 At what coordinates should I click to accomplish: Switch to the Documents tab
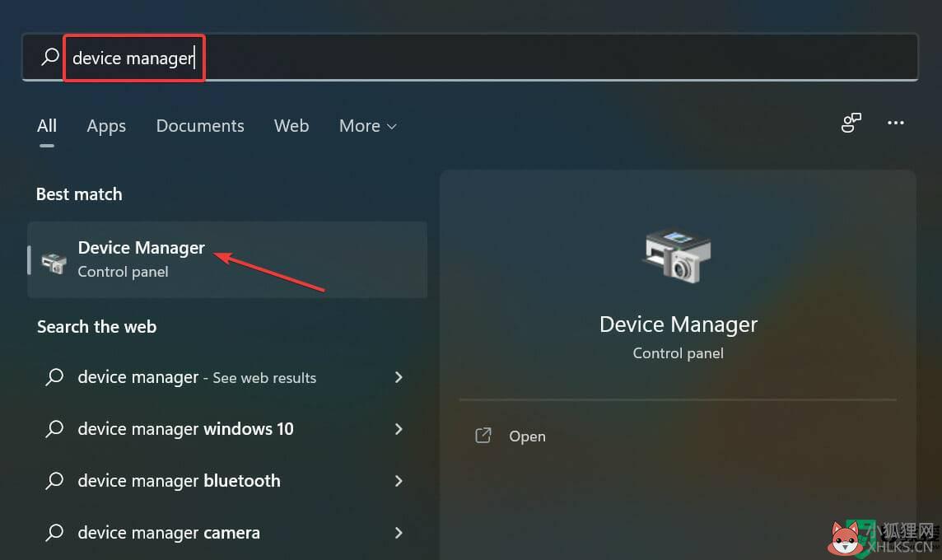tap(200, 125)
